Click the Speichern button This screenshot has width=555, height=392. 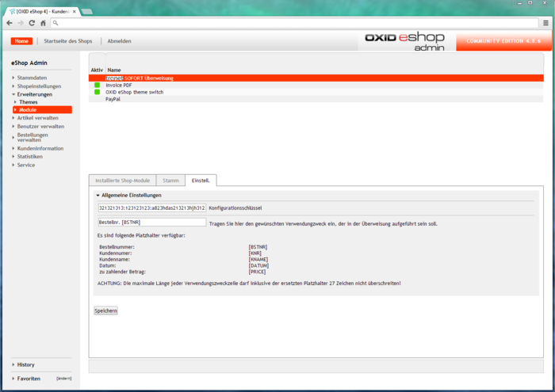(x=105, y=310)
